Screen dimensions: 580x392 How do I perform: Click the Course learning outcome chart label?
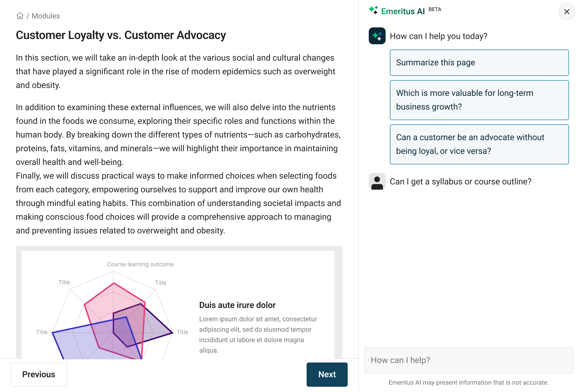point(140,264)
